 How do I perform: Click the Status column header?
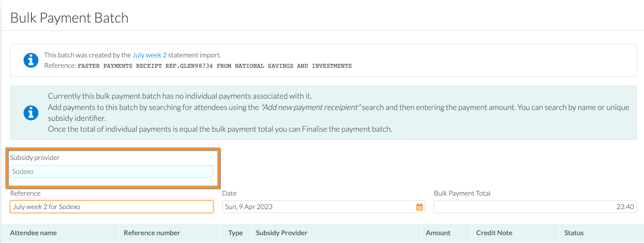574,233
